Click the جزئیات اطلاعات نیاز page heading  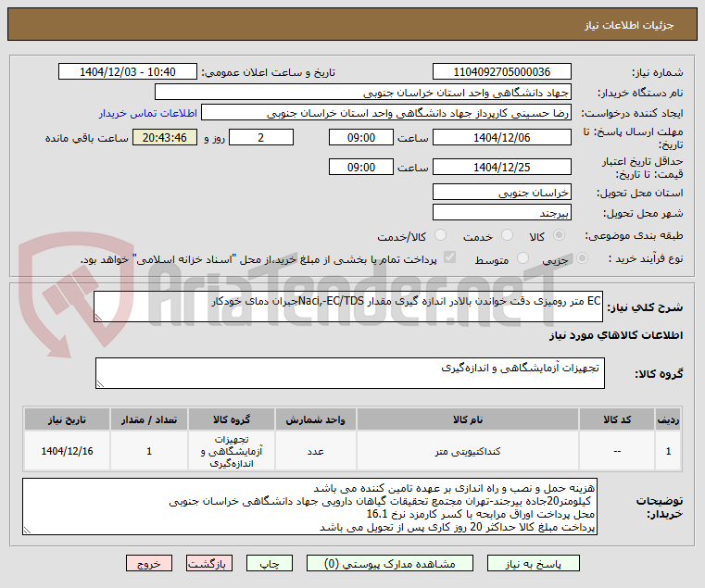629,25
